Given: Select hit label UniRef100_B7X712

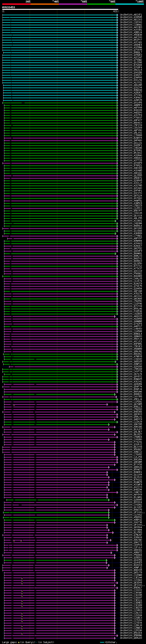Looking at the screenshot, I should coord(131,266).
